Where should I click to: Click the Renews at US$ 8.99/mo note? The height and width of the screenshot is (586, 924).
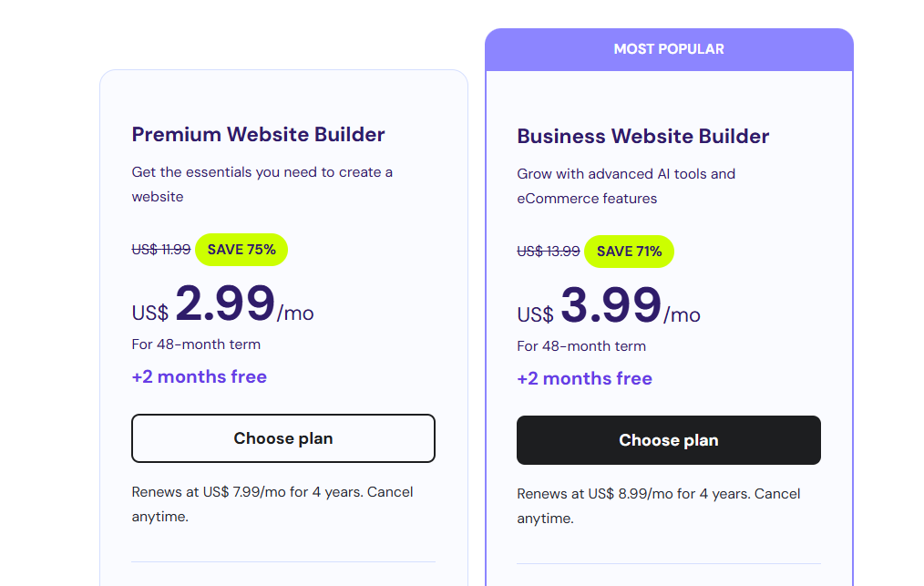click(x=658, y=506)
